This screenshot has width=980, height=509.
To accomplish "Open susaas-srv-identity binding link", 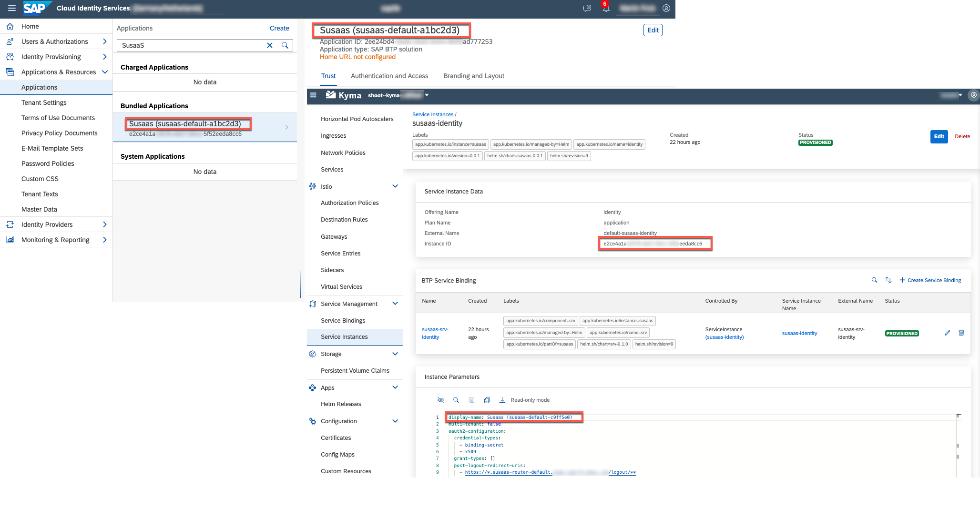I will 435,333.
